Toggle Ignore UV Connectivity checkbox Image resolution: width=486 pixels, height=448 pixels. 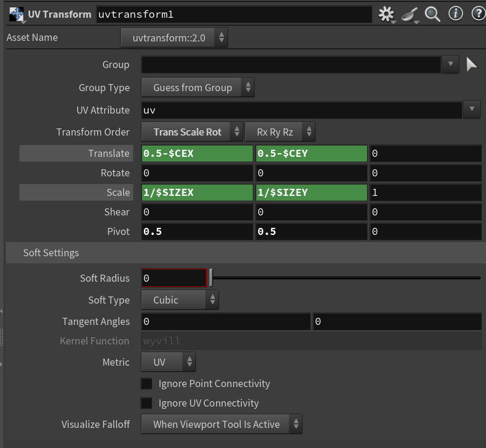click(x=146, y=403)
